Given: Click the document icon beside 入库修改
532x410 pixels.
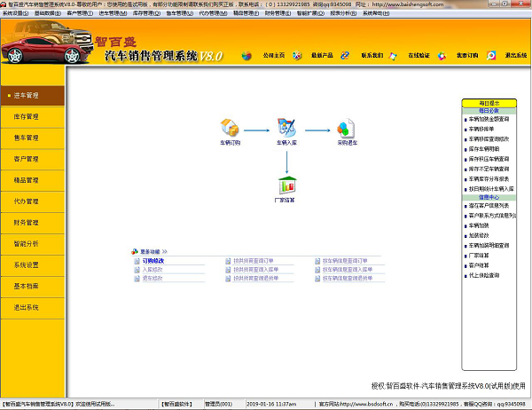Looking at the screenshot, I should (137, 270).
